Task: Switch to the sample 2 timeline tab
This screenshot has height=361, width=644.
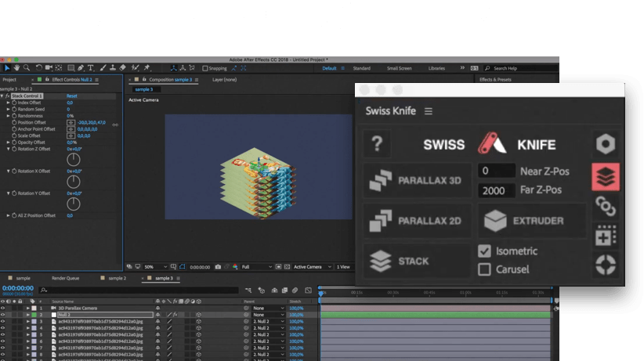Action: pyautogui.click(x=117, y=278)
